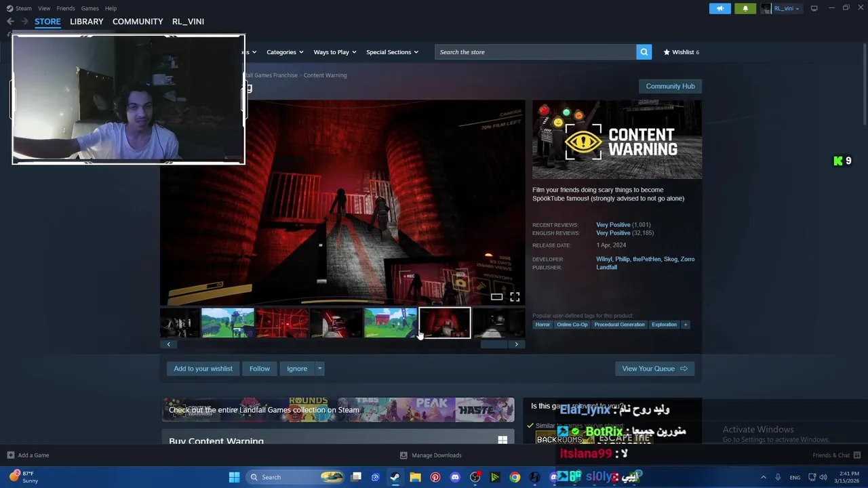Select the Horror tag
The width and height of the screenshot is (868, 488).
click(542, 325)
